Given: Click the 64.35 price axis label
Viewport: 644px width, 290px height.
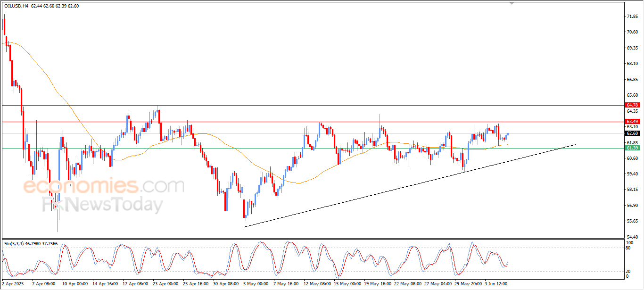Looking at the screenshot, I should (x=632, y=111).
